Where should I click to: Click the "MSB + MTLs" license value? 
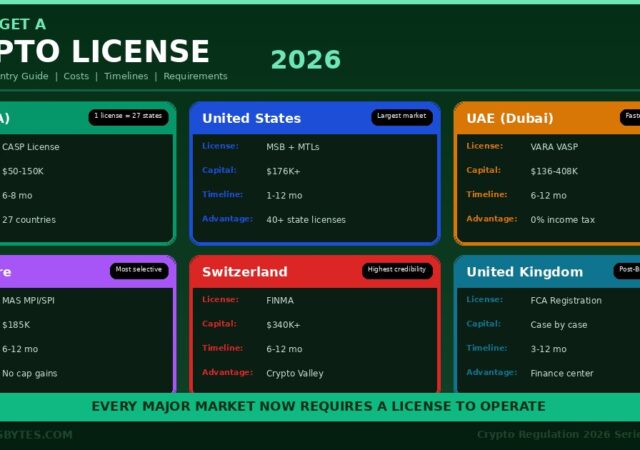(293, 147)
